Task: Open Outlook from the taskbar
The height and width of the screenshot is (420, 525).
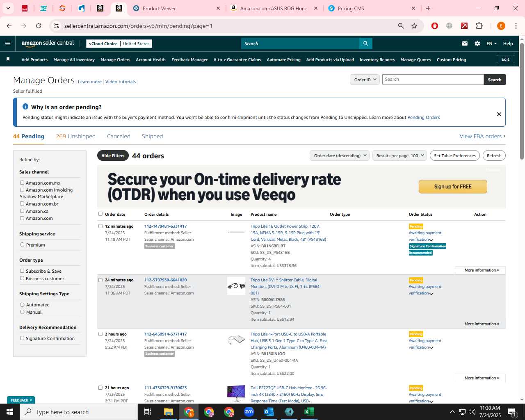Action: coord(269,412)
